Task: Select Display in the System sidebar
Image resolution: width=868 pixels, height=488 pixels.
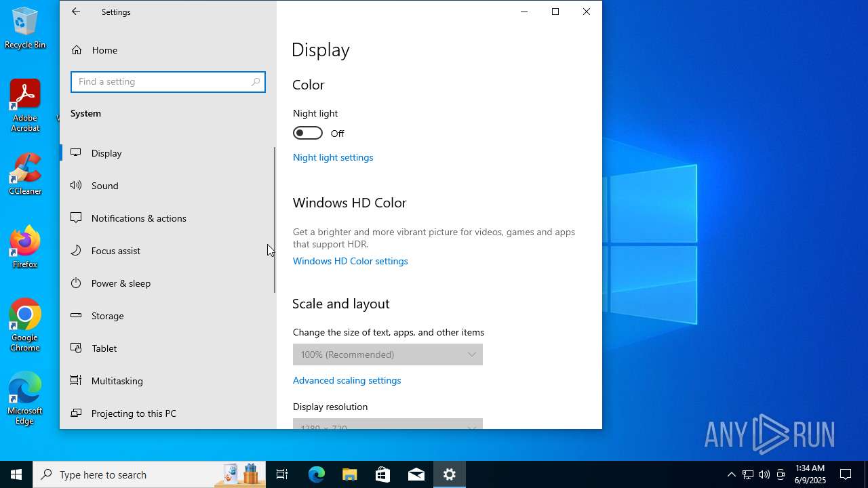Action: (167, 153)
